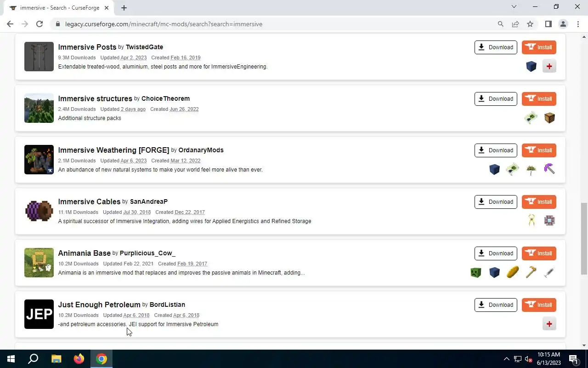Image resolution: width=588 pixels, height=368 pixels.
Task: Show hidden system tray icons
Action: pos(507,359)
